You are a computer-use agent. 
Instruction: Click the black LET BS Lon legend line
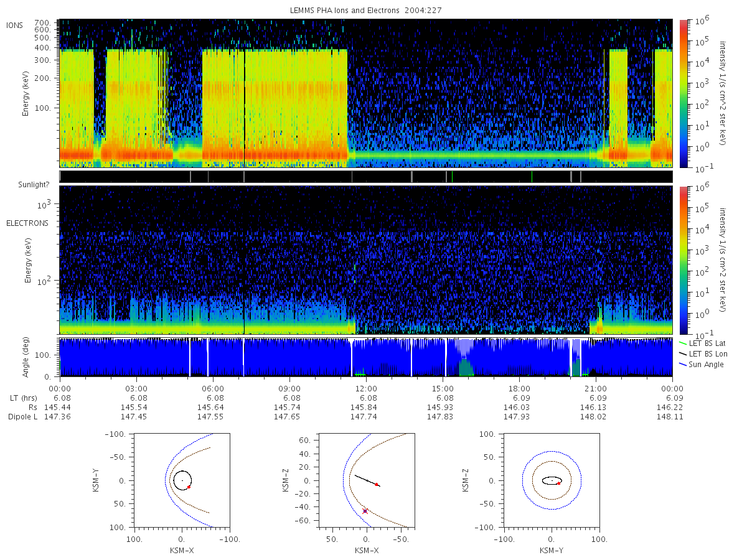[682, 353]
